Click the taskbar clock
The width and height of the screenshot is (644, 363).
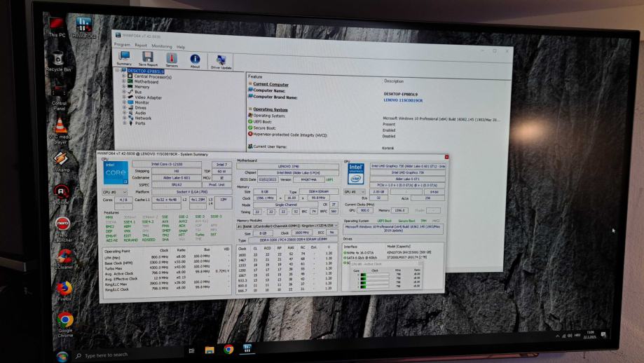pyautogui.click(x=590, y=334)
